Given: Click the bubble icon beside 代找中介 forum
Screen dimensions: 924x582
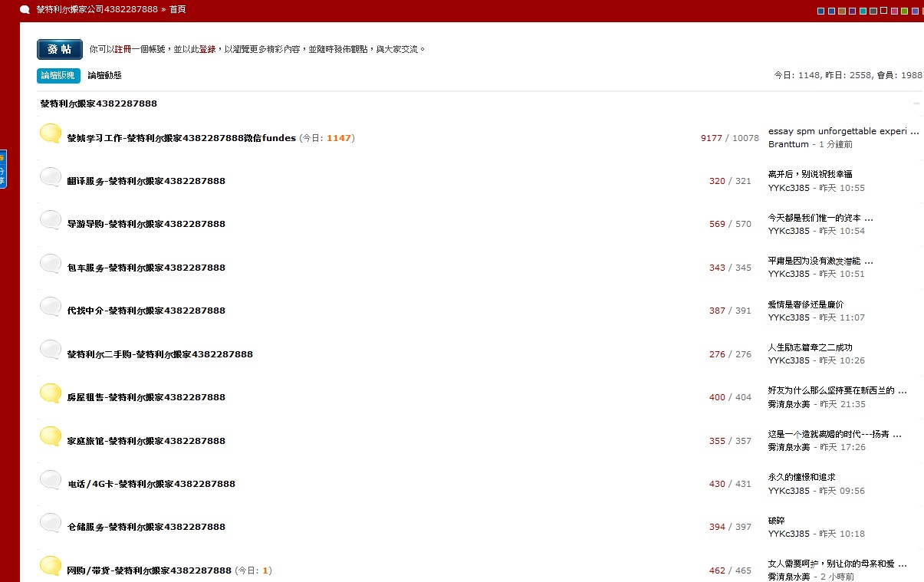Looking at the screenshot, I should pos(51,307).
